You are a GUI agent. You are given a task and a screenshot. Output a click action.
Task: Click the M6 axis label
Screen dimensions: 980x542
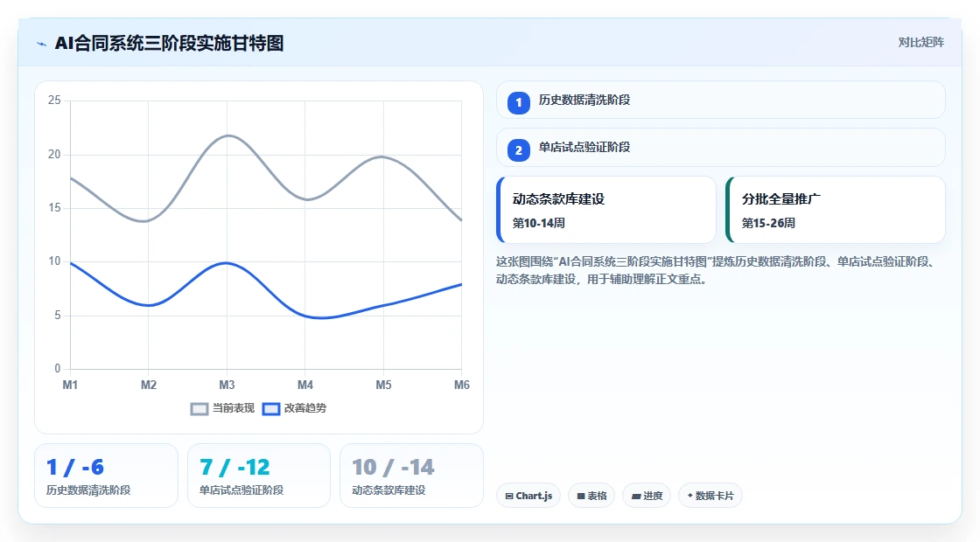point(461,386)
